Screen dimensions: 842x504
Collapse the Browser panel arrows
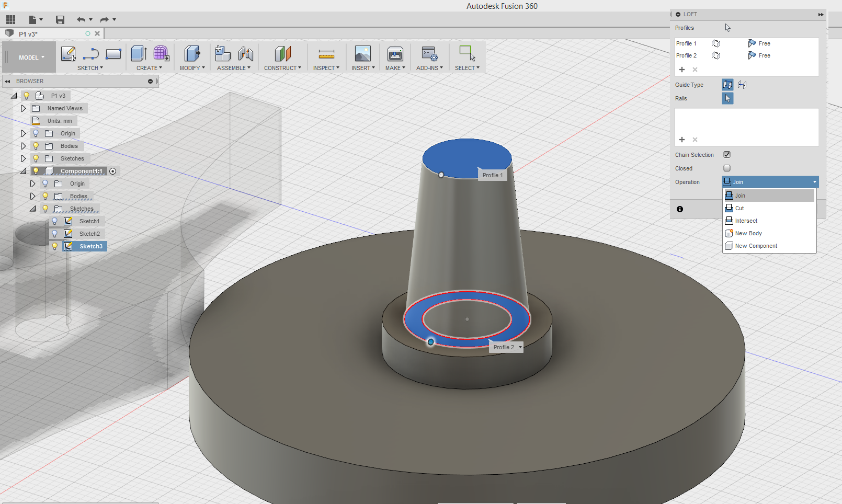pos(7,81)
